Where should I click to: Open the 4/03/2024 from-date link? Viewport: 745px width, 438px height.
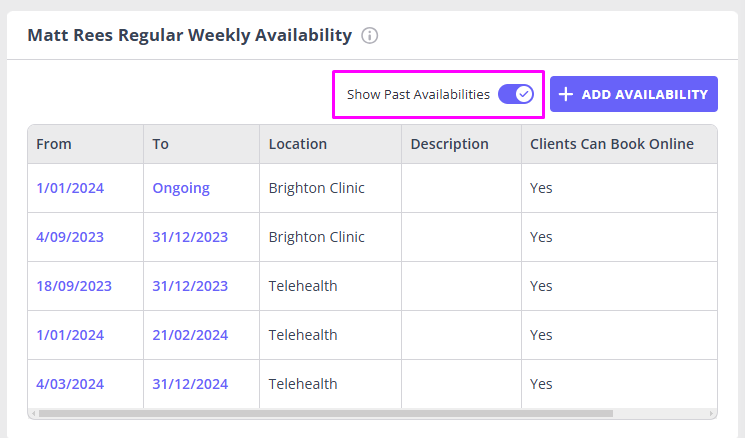[70, 384]
